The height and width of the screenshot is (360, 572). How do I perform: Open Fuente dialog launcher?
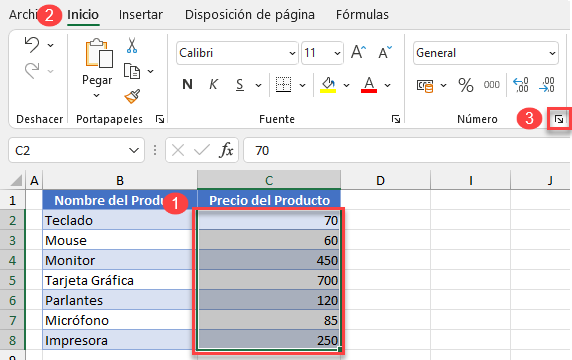396,119
